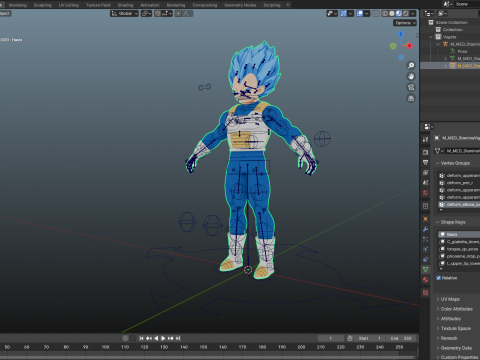The width and height of the screenshot is (480, 360).
Task: Click the orange mesh icon in outliner
Action: [x=452, y=66]
